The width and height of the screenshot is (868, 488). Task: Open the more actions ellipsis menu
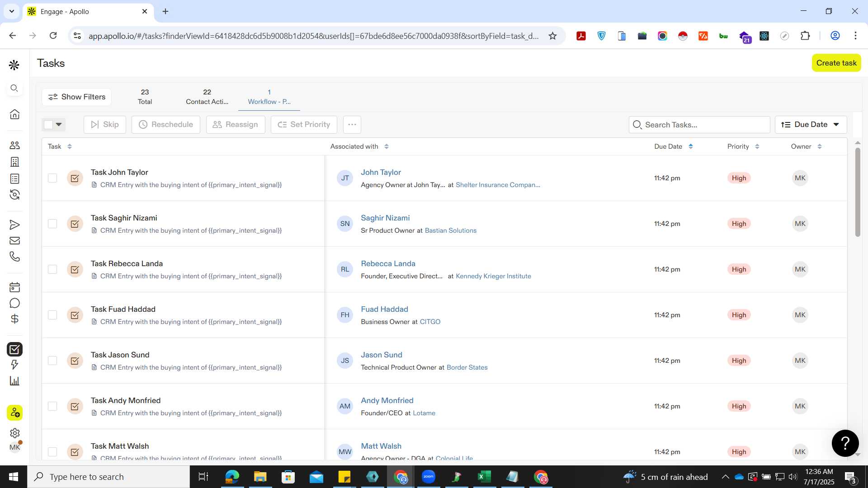click(x=352, y=124)
